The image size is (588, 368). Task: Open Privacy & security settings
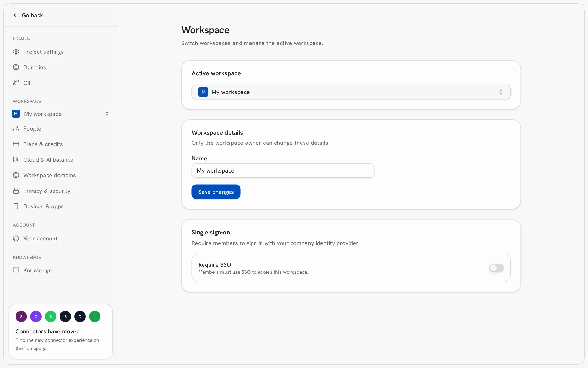(x=60, y=191)
